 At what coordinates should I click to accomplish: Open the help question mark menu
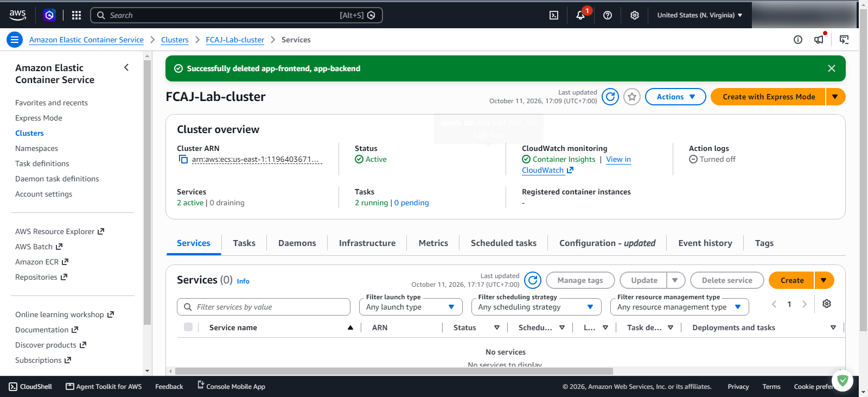point(608,15)
